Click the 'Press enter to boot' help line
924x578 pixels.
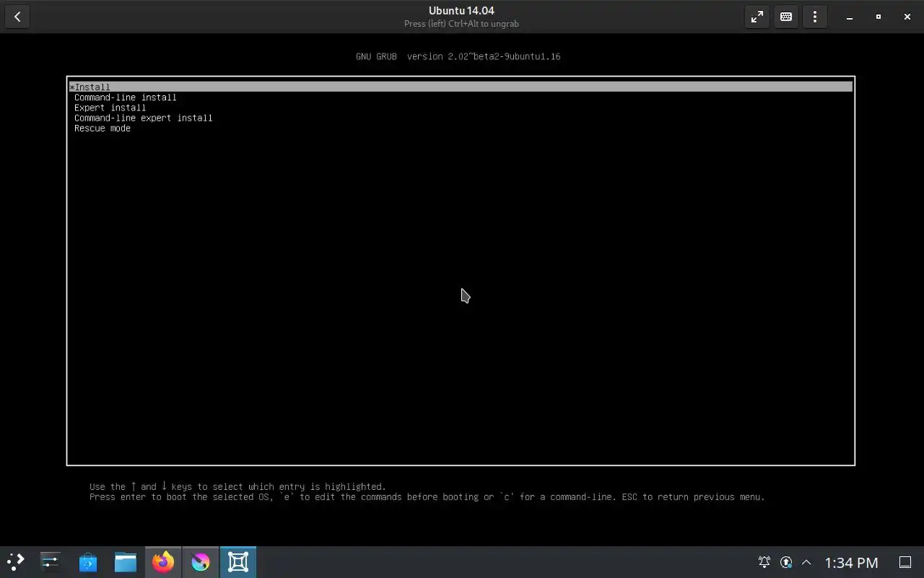(427, 497)
